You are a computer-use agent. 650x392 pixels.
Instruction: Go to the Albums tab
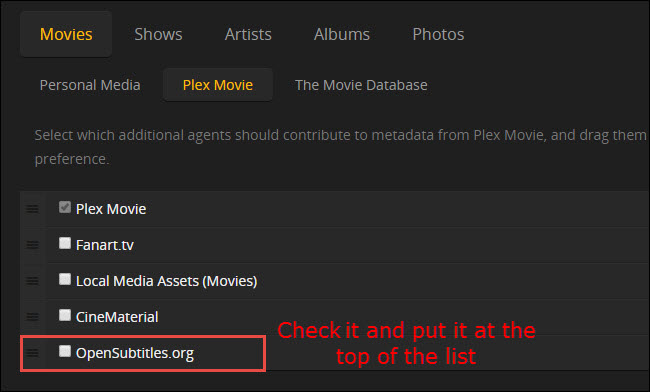pyautogui.click(x=342, y=34)
